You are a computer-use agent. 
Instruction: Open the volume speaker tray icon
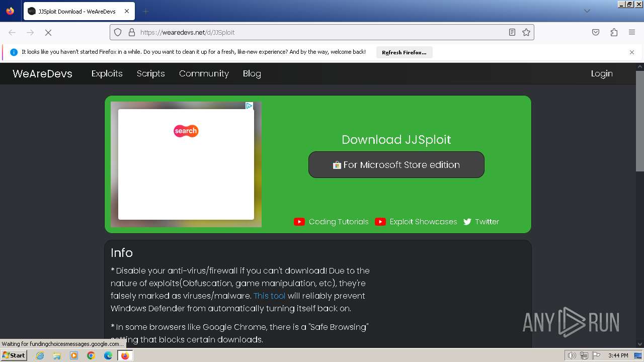(x=572, y=355)
